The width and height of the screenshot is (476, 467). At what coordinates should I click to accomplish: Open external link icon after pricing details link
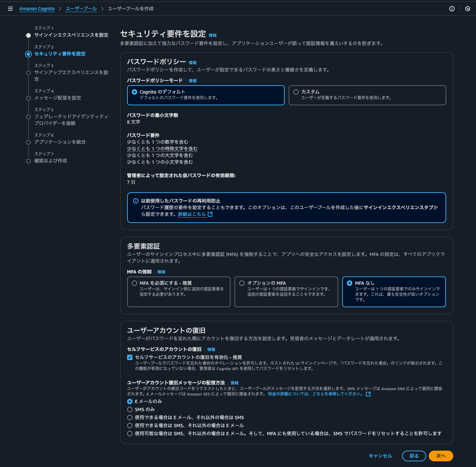(368, 394)
